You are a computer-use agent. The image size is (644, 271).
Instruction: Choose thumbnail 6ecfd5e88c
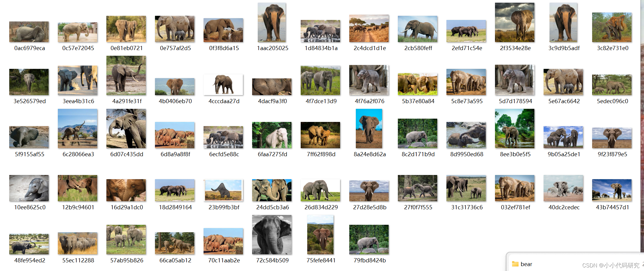[x=223, y=137]
